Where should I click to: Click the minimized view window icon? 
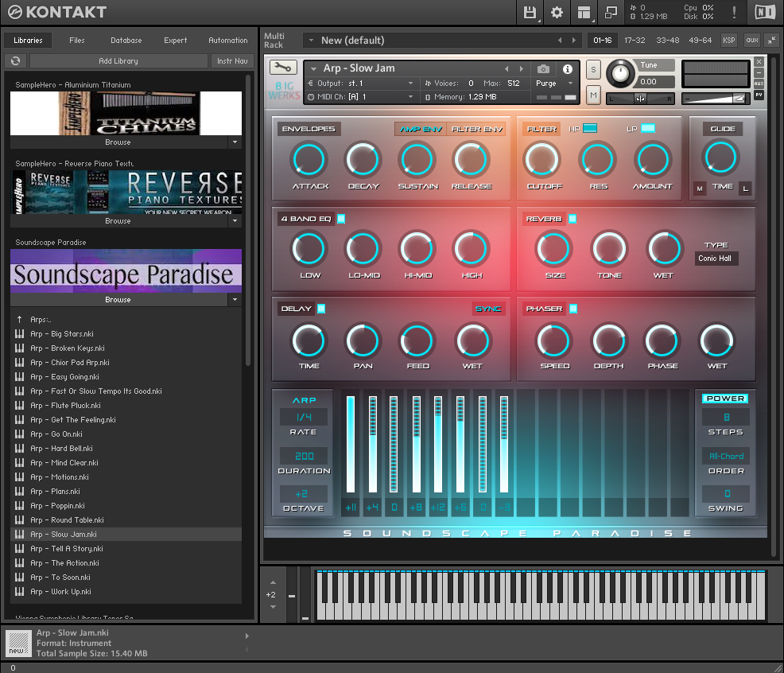click(611, 12)
